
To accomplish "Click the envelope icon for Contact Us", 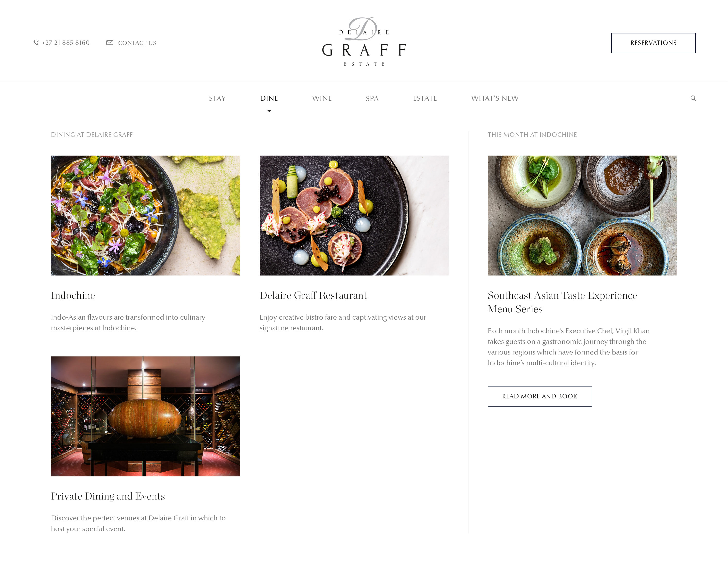I will pyautogui.click(x=110, y=43).
